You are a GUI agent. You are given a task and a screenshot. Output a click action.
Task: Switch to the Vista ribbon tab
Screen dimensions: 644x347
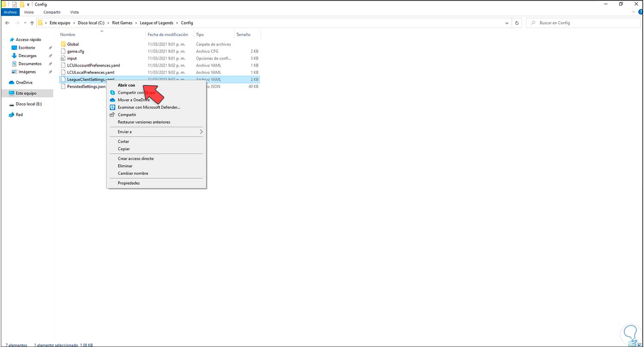(x=74, y=12)
